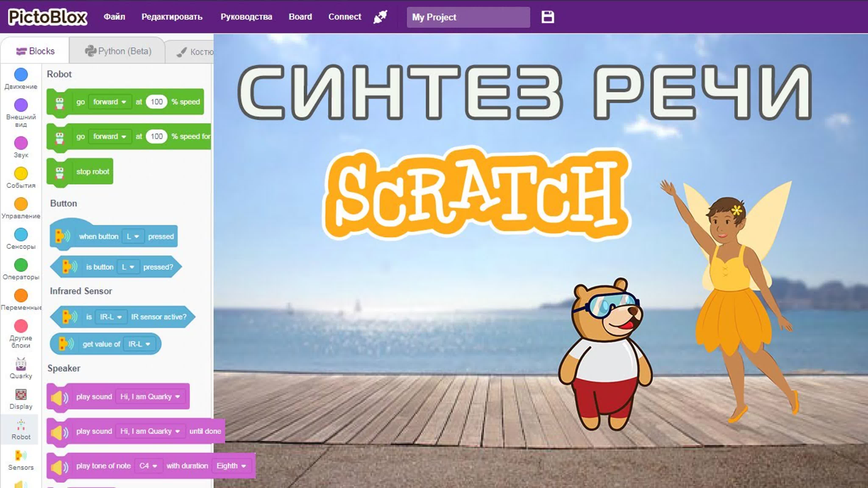Click robot icon on stop robot block
The height and width of the screenshot is (488, 868).
(x=60, y=173)
